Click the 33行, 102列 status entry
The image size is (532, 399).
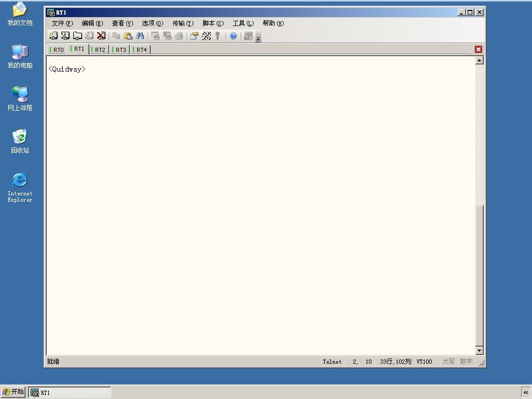(395, 362)
